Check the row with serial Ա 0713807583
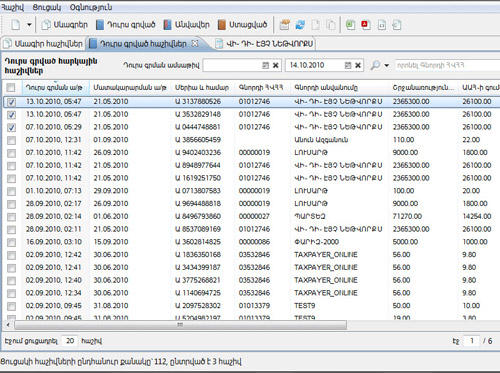The image size is (500, 373). click(x=11, y=191)
